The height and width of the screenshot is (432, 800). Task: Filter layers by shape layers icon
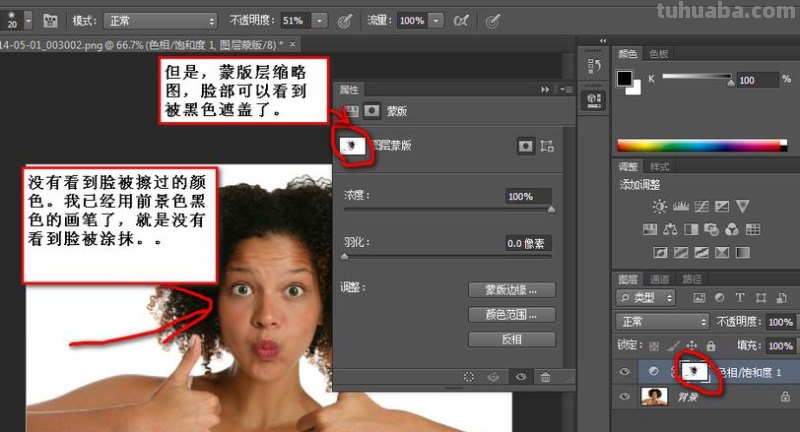761,298
